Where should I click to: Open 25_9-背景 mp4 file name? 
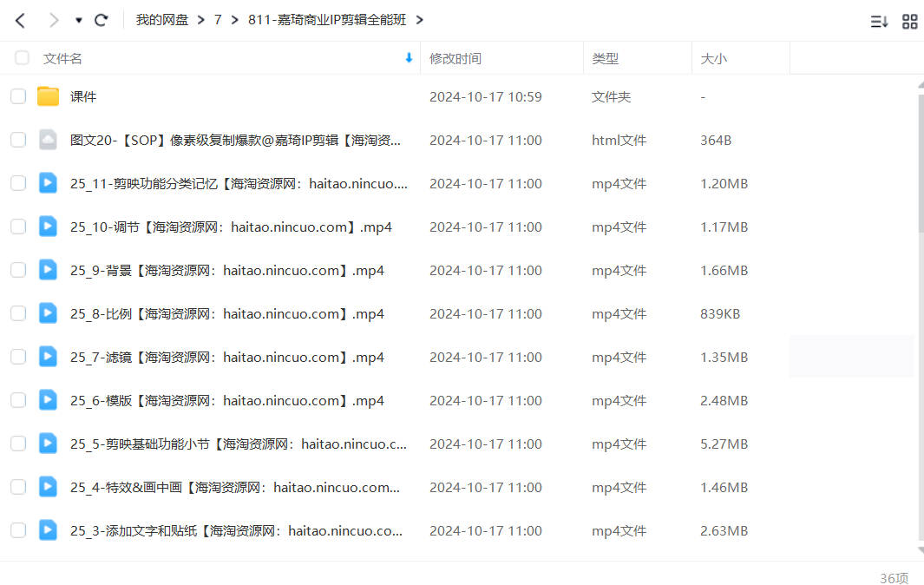[226, 271]
